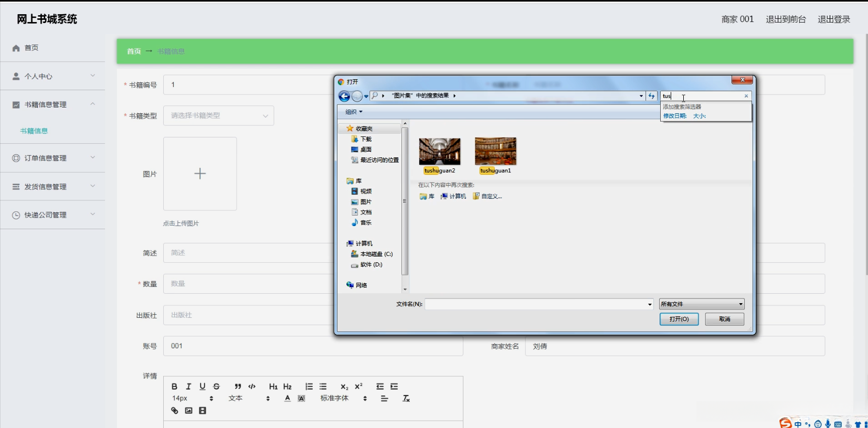Clear the file dialog search box
The height and width of the screenshot is (428, 868).
(x=746, y=96)
